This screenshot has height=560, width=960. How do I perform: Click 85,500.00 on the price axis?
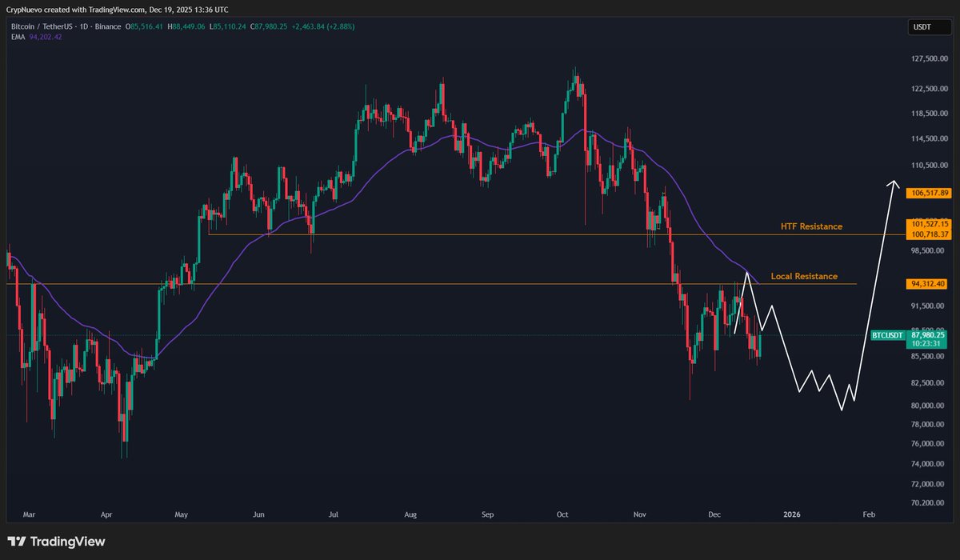point(930,356)
